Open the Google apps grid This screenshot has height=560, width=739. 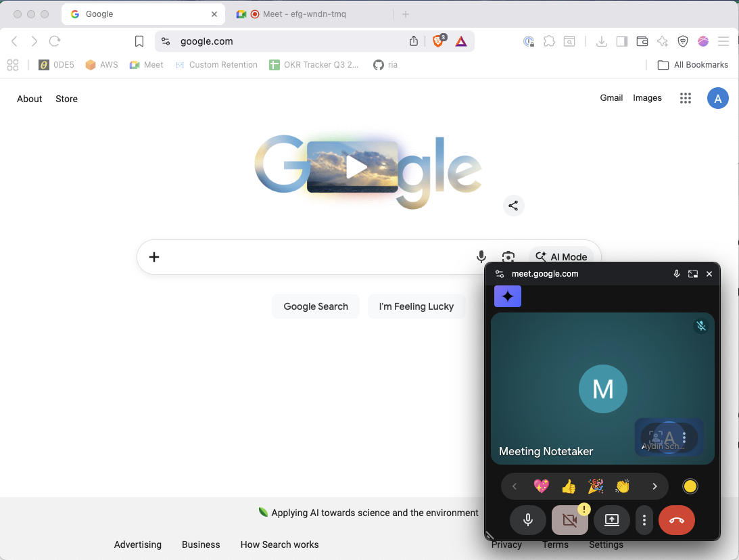[686, 98]
